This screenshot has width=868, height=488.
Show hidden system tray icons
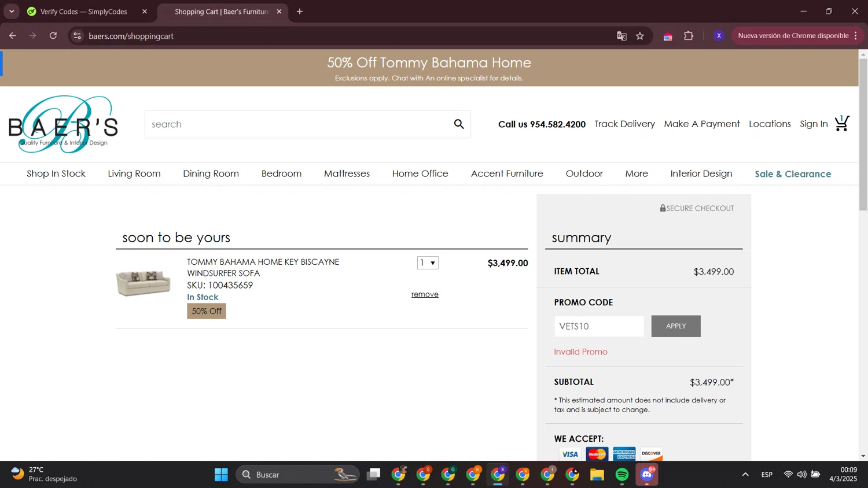[745, 475]
